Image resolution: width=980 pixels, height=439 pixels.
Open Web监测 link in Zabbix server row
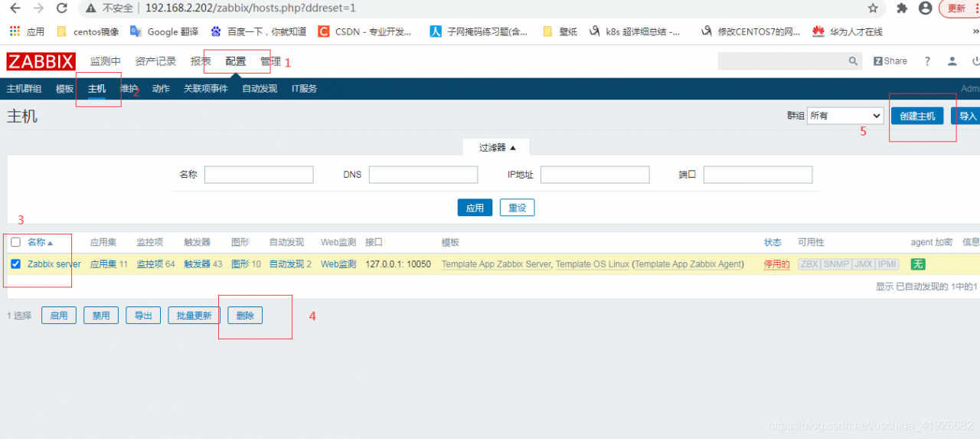click(338, 264)
